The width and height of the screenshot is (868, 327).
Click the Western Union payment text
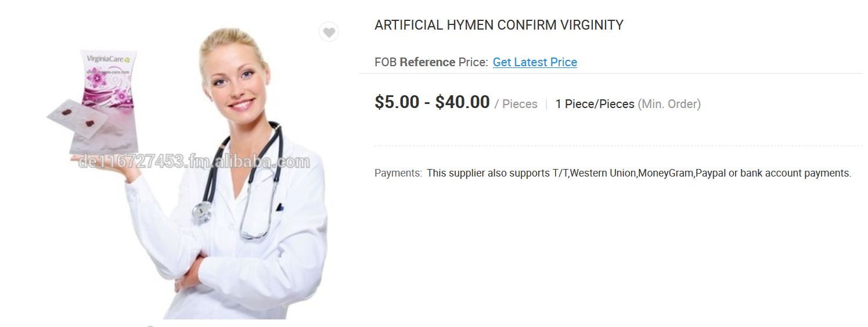tap(603, 173)
